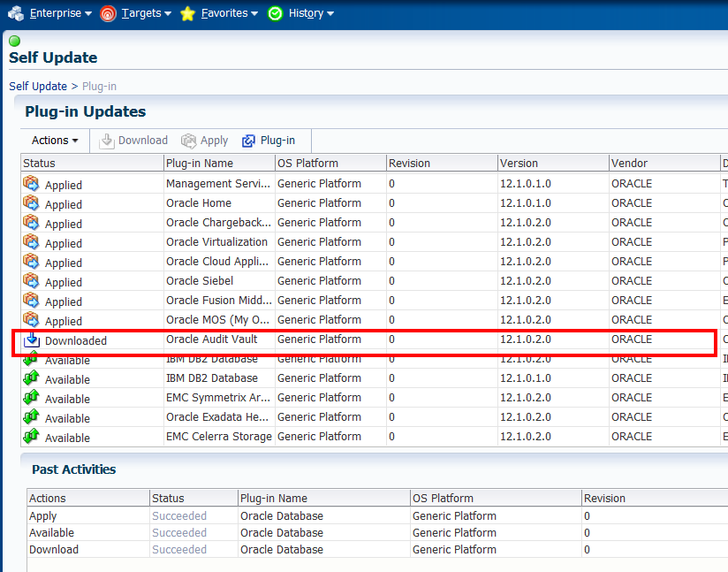Image resolution: width=728 pixels, height=572 pixels.
Task: Click Applied icon for Oracle Home row
Action: point(31,203)
